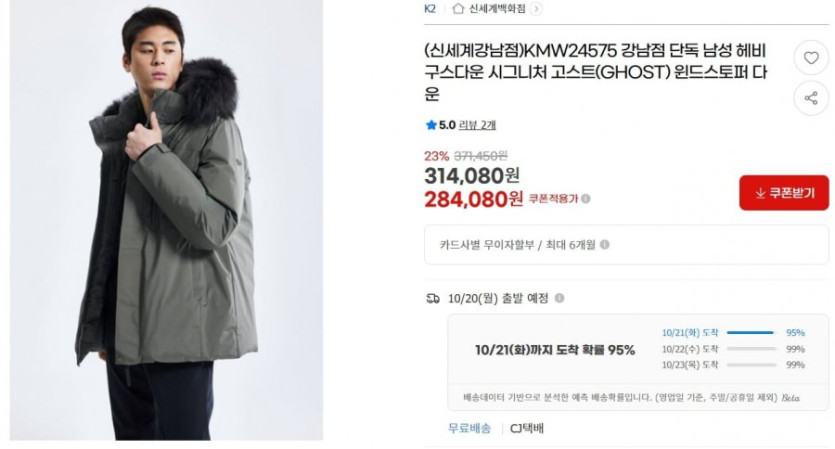The image size is (835, 449).
Task: Open the 카드사별 무이자할부 info box
Action: pyautogui.click(x=626, y=244)
